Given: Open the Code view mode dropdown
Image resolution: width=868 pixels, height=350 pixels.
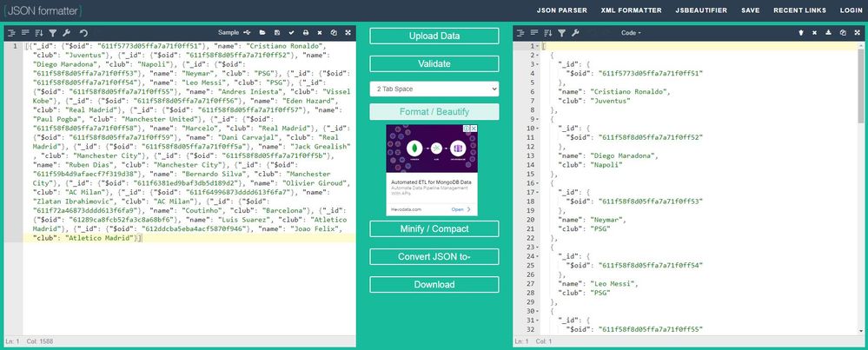Looking at the screenshot, I should pos(631,33).
